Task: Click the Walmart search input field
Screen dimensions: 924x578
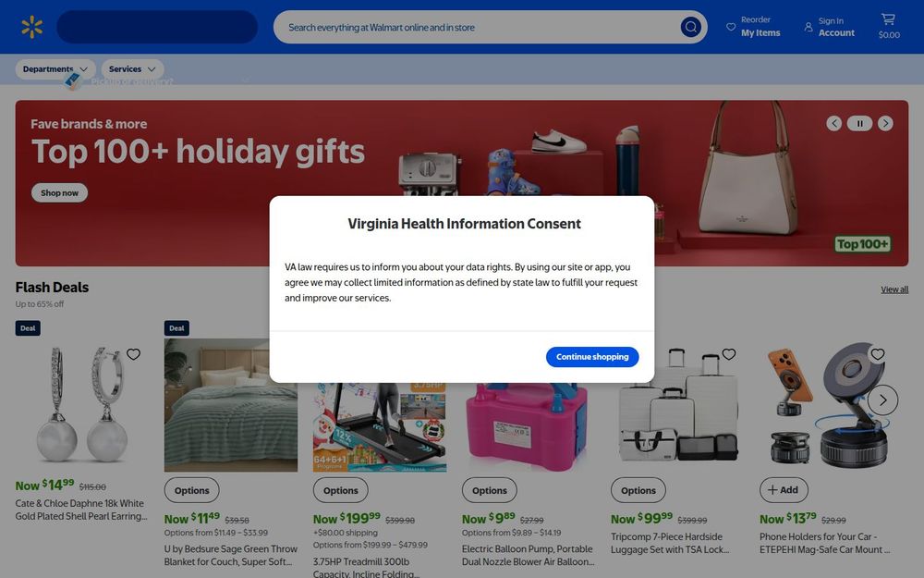Action: [478, 27]
